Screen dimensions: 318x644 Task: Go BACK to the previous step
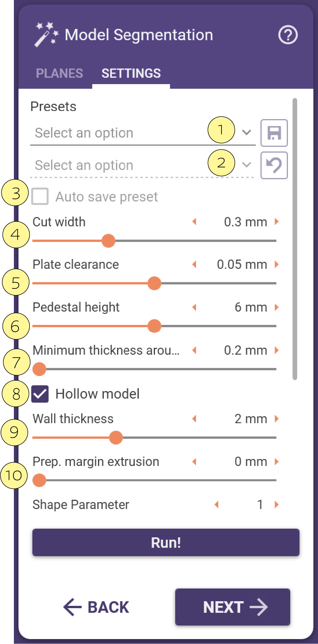(x=96, y=607)
